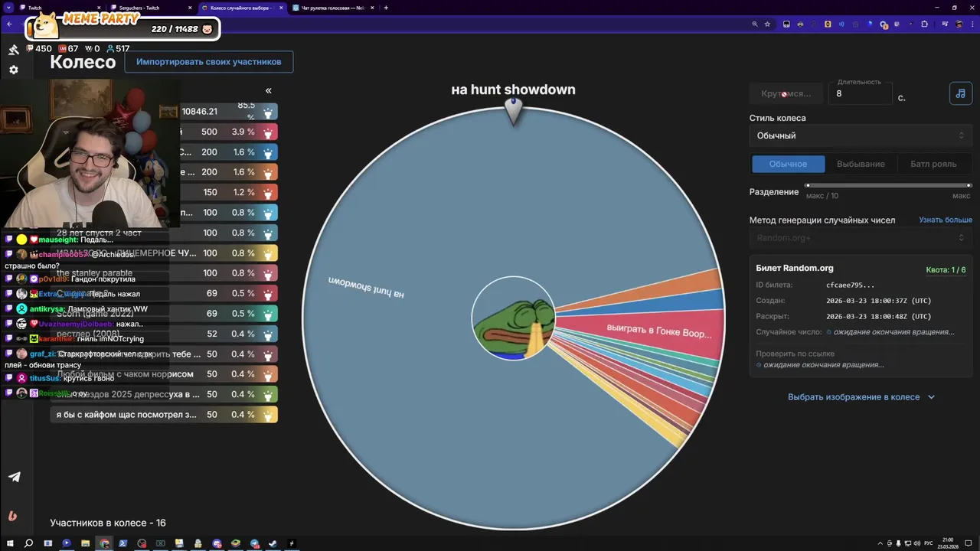Click the music note button

tap(960, 93)
